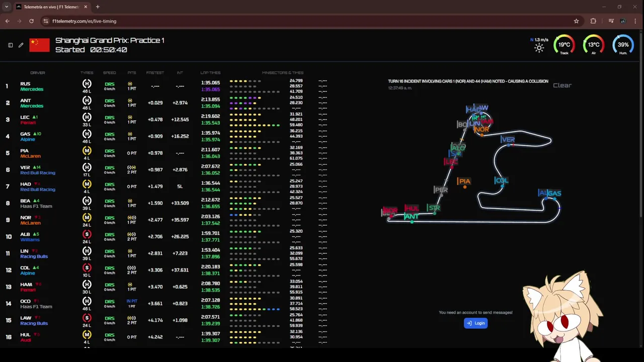Screen dimensions: 644x362
Task: Open a new browser tab
Action: pos(98,7)
